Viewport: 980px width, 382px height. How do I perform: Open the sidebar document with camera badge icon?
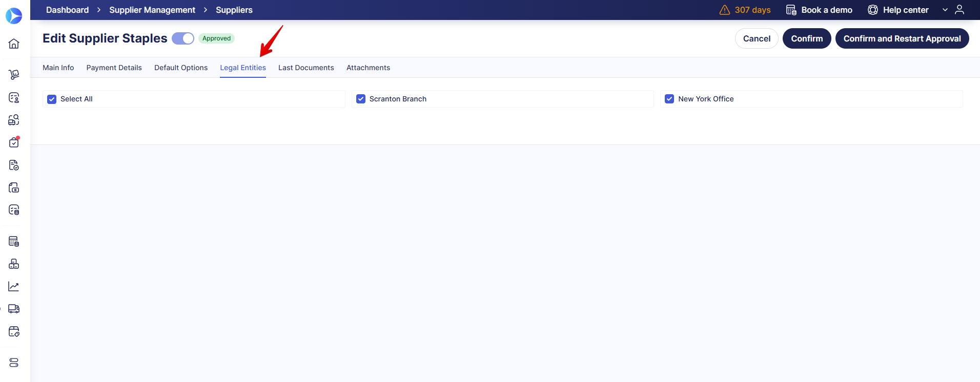(x=14, y=187)
